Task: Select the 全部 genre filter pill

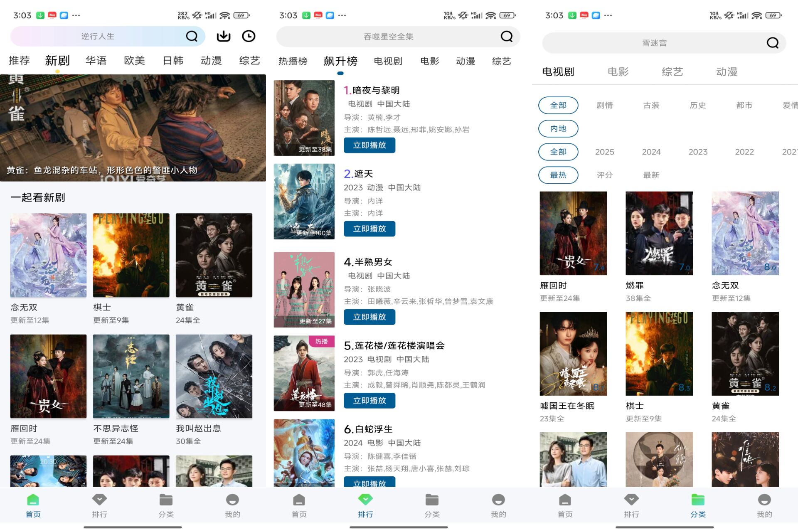Action: click(558, 105)
